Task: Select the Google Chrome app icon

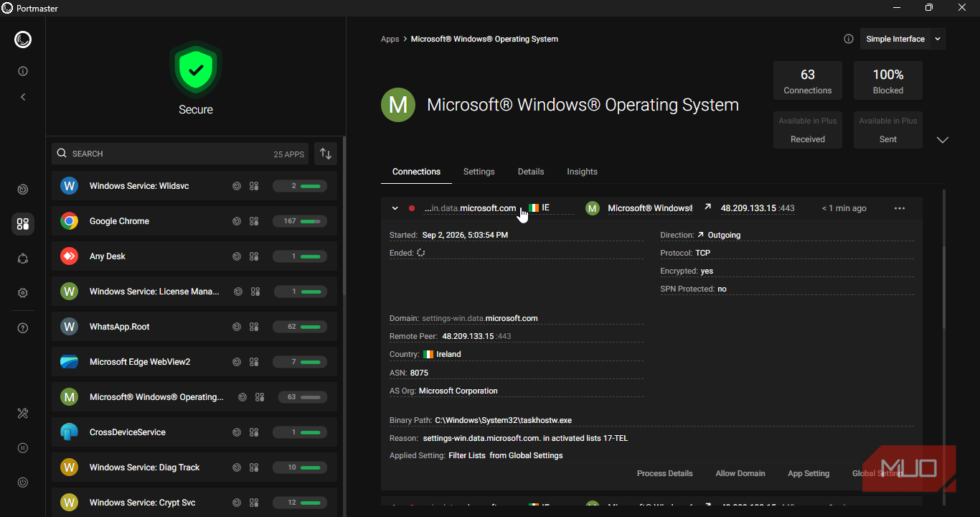Action: [x=69, y=221]
